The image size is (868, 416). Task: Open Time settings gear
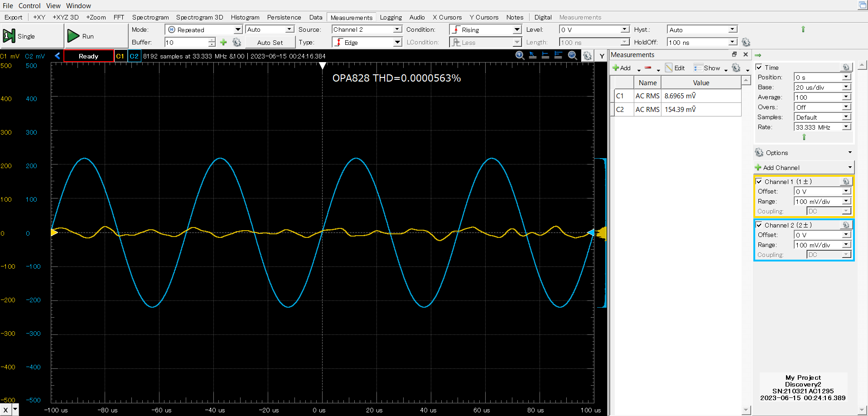pos(846,67)
